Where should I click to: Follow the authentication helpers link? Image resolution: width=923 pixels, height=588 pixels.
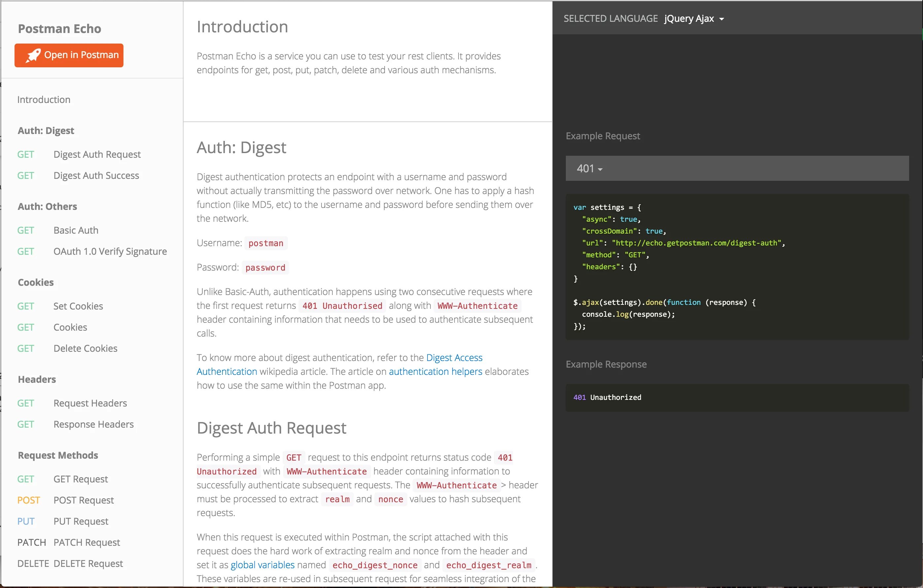(x=435, y=371)
